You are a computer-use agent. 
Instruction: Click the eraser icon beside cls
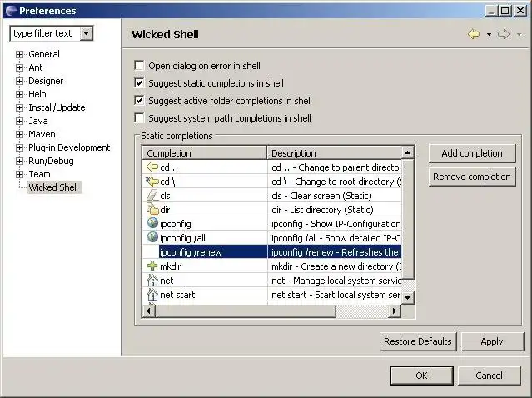coord(152,196)
